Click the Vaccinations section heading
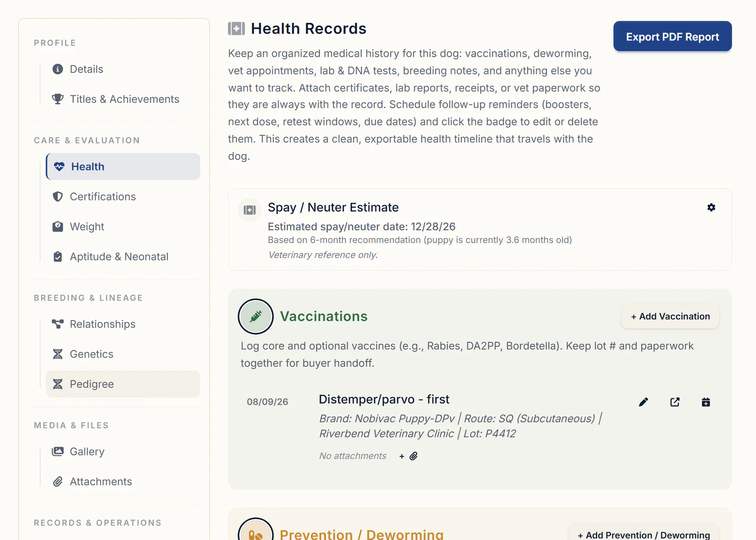This screenshot has width=756, height=540. [324, 316]
